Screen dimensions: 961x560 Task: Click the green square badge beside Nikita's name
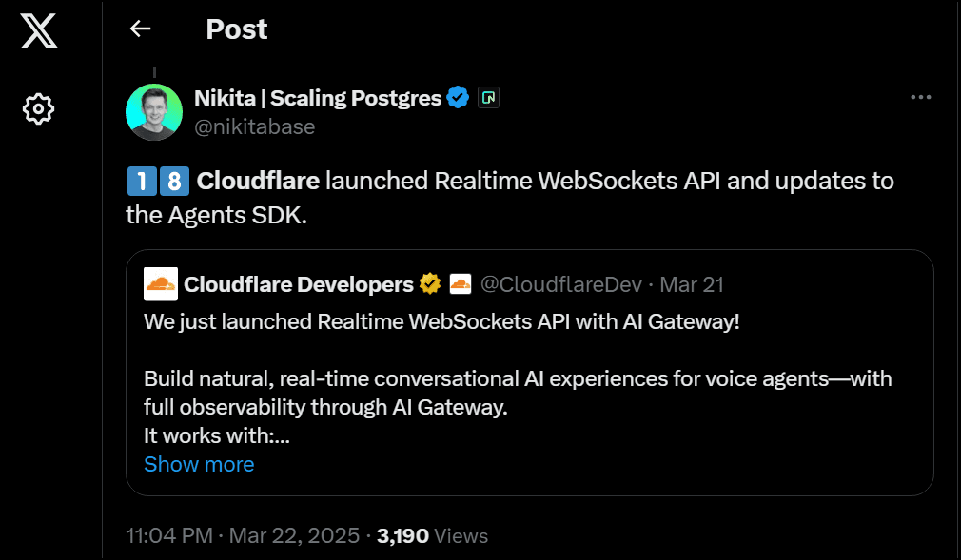[x=488, y=96]
